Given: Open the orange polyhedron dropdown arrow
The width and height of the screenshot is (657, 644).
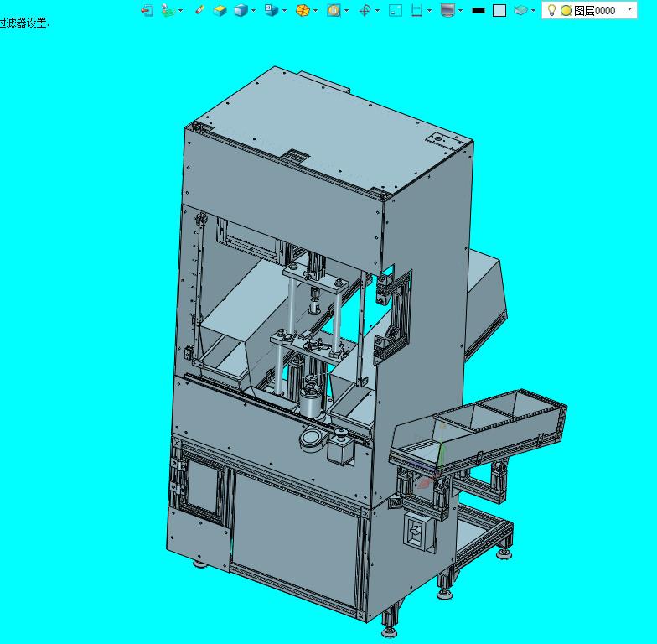Looking at the screenshot, I should [315, 10].
